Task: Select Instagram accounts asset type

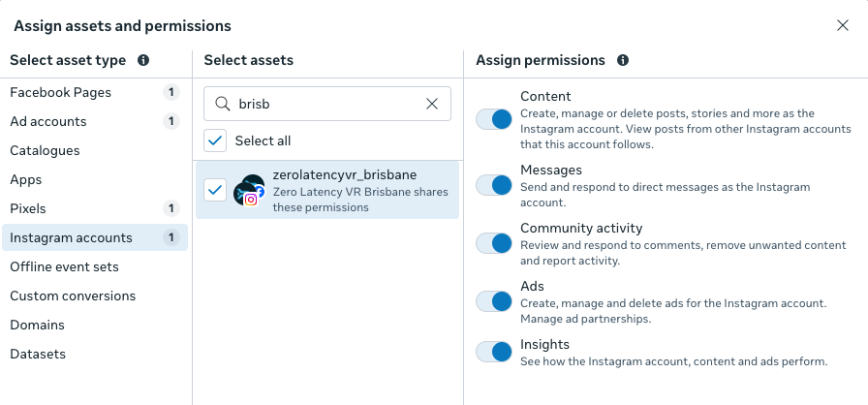Action: pos(95,238)
